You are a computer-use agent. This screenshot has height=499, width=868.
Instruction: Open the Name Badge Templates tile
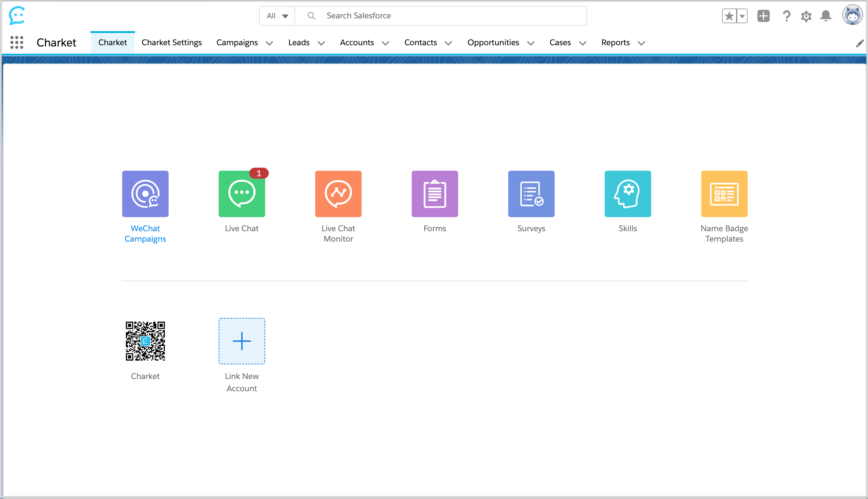click(724, 194)
